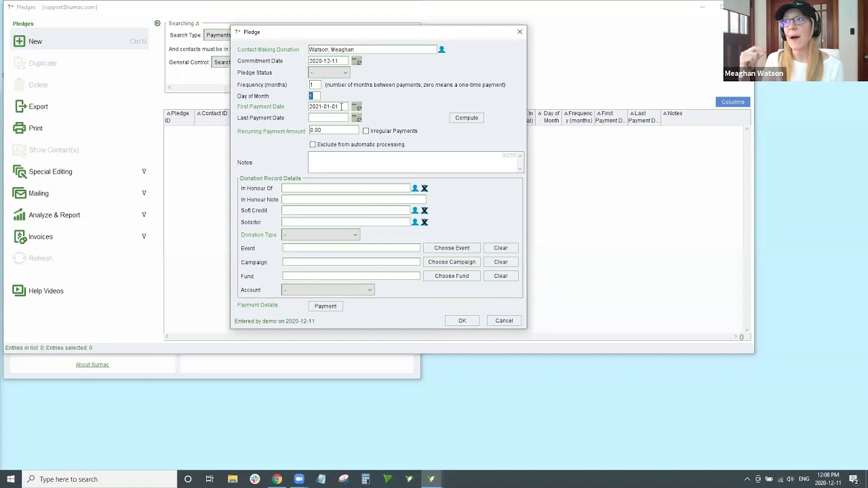
Task: Enable Exclude from automatic processing
Action: pos(313,144)
